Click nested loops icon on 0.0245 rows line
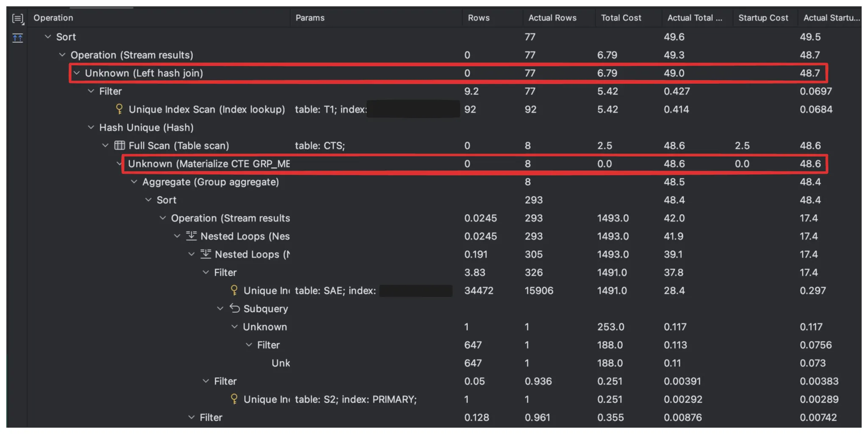This screenshot has height=434, width=868. (192, 236)
